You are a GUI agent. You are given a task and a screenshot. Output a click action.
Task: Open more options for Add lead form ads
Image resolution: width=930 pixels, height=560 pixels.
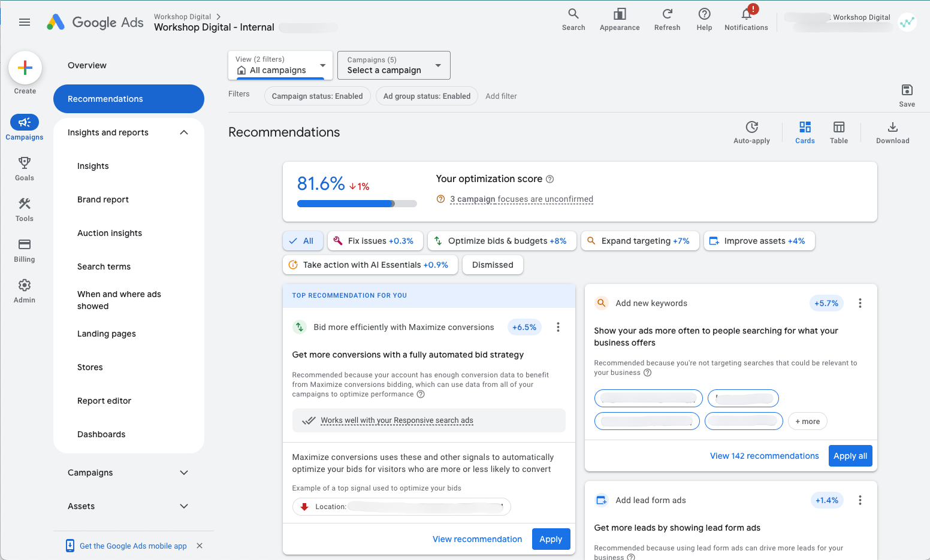[860, 500]
